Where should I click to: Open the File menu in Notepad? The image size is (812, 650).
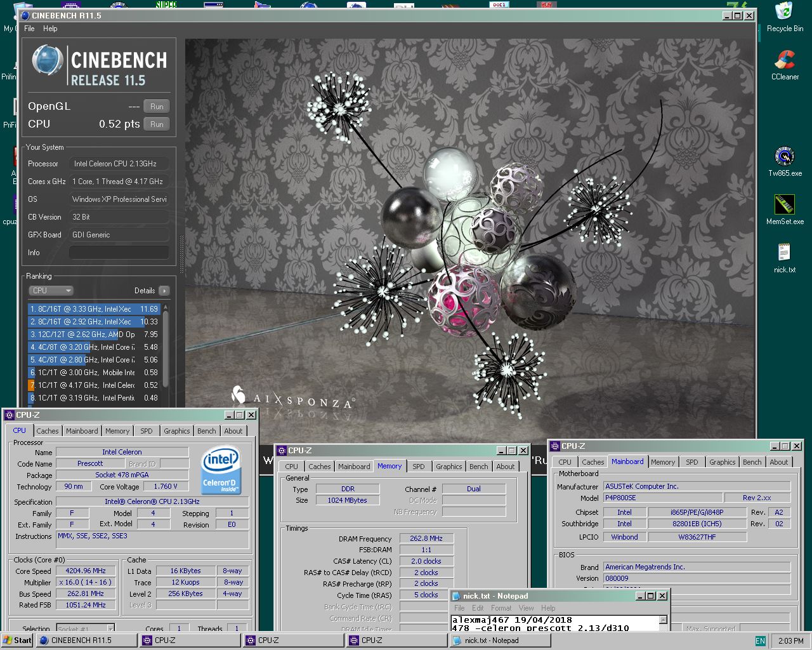(459, 608)
